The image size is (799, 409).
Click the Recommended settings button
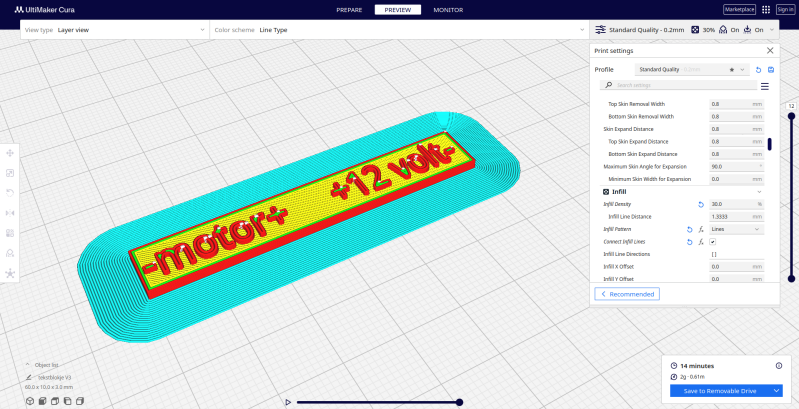[627, 294]
